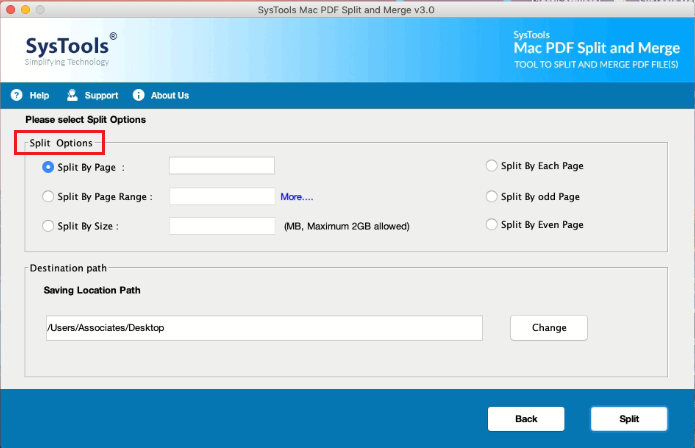Open the More.... link beside page range
This screenshot has width=695, height=448.
[296, 197]
